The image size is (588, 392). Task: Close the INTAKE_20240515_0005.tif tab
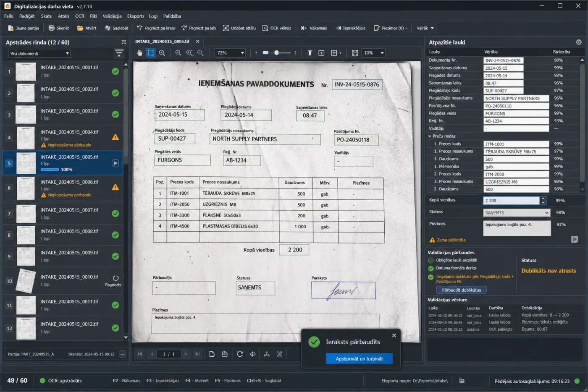197,42
